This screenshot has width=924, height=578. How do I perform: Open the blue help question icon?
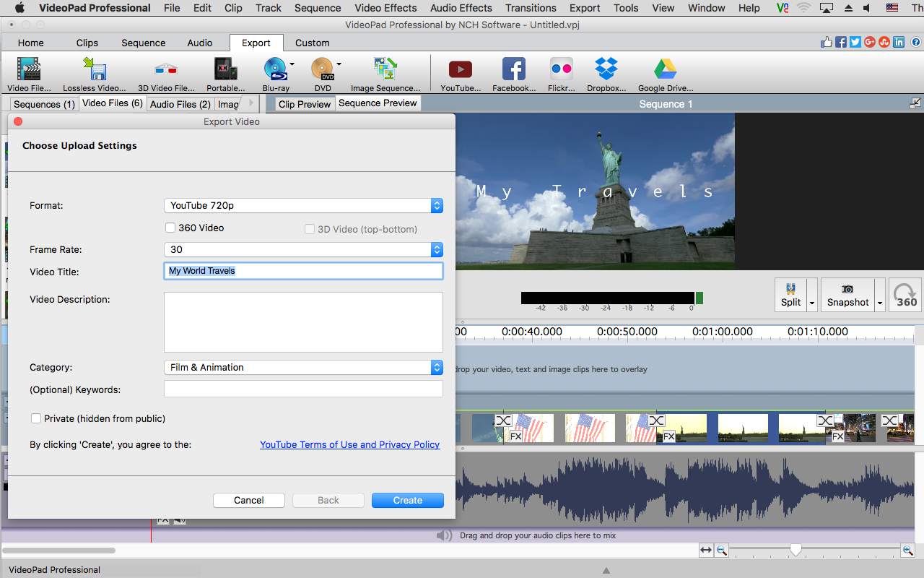pyautogui.click(x=915, y=42)
